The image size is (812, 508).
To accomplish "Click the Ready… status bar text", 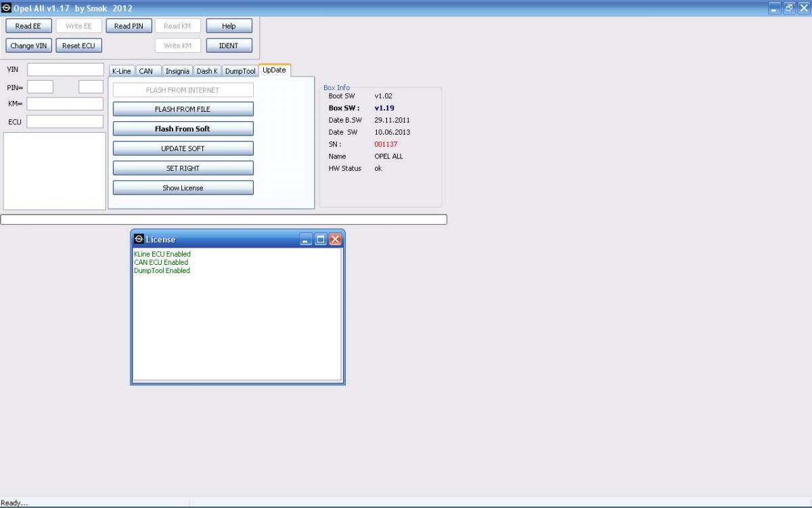I will click(14, 503).
